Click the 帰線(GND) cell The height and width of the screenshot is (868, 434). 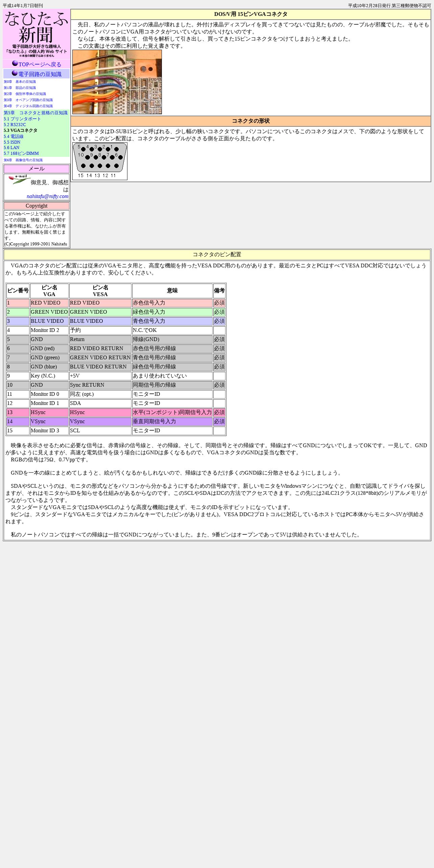pyautogui.click(x=172, y=339)
